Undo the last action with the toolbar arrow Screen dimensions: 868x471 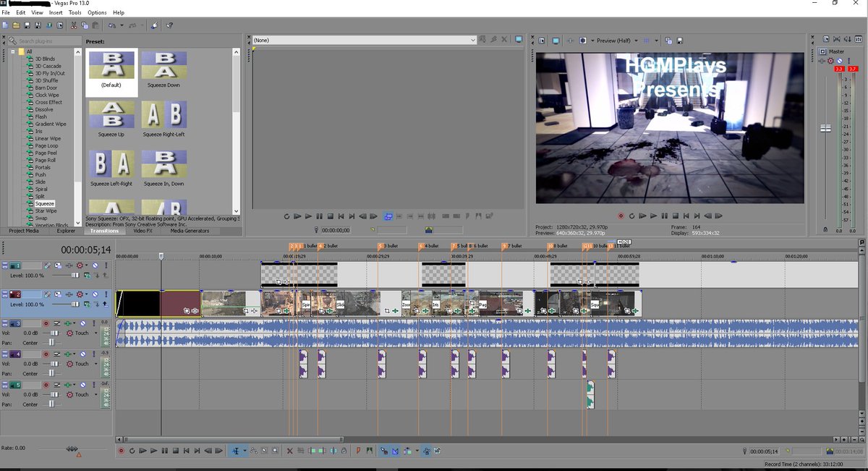coord(111,25)
